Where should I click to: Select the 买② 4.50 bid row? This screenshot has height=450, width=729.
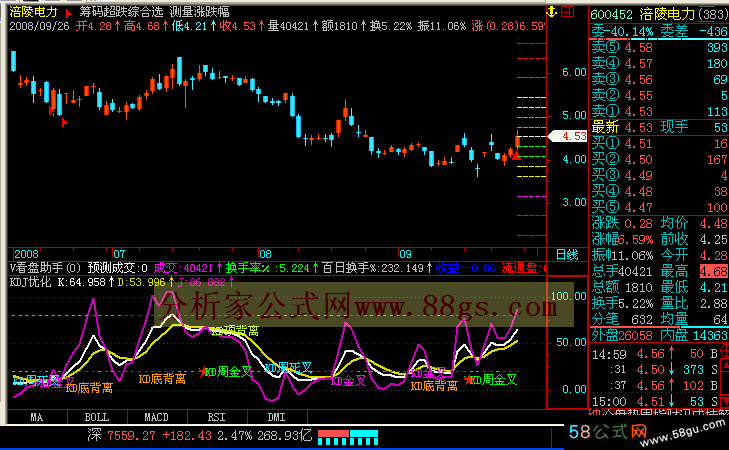[x=659, y=159]
